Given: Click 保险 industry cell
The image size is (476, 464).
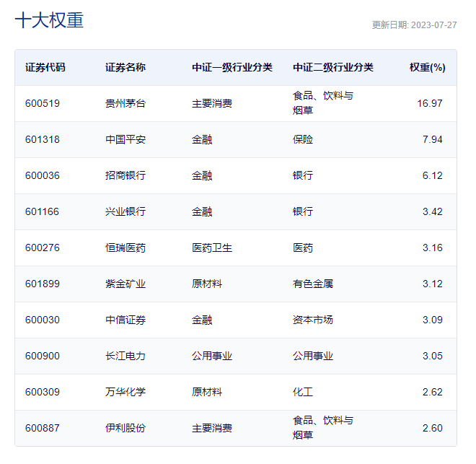Looking at the screenshot, I should pos(303,140).
